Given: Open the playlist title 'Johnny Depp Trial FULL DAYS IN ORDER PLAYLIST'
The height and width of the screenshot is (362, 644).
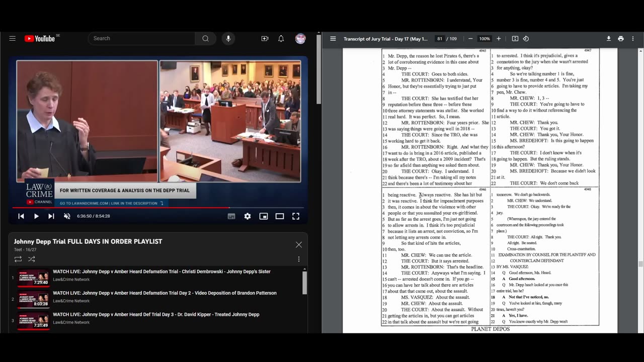Looking at the screenshot, I should (88, 242).
